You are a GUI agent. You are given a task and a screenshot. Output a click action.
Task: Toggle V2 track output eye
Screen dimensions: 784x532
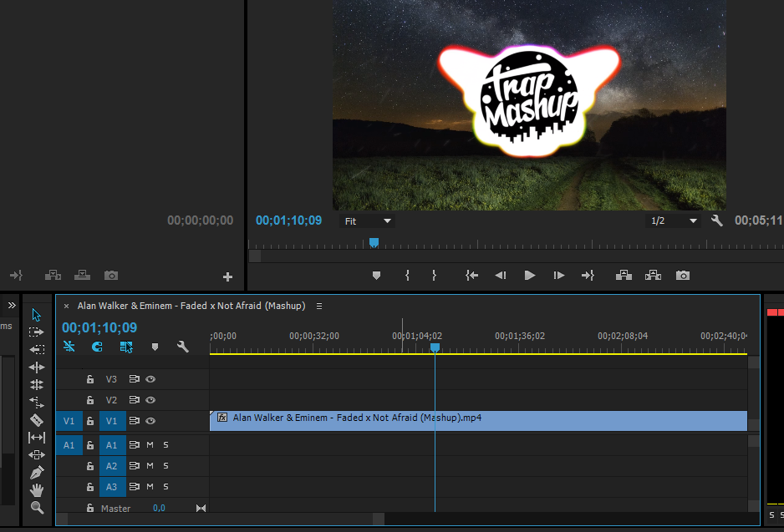pyautogui.click(x=150, y=400)
